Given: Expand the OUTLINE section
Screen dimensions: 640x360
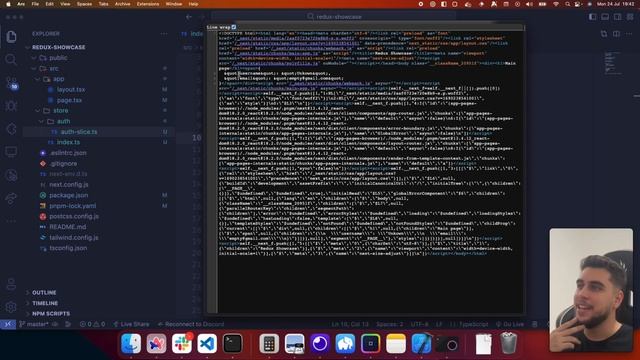Looking at the screenshot, I should (x=44, y=293).
